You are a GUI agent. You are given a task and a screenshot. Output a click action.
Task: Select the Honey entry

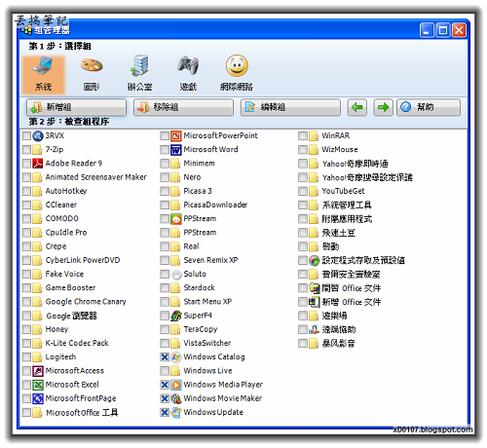click(x=56, y=329)
